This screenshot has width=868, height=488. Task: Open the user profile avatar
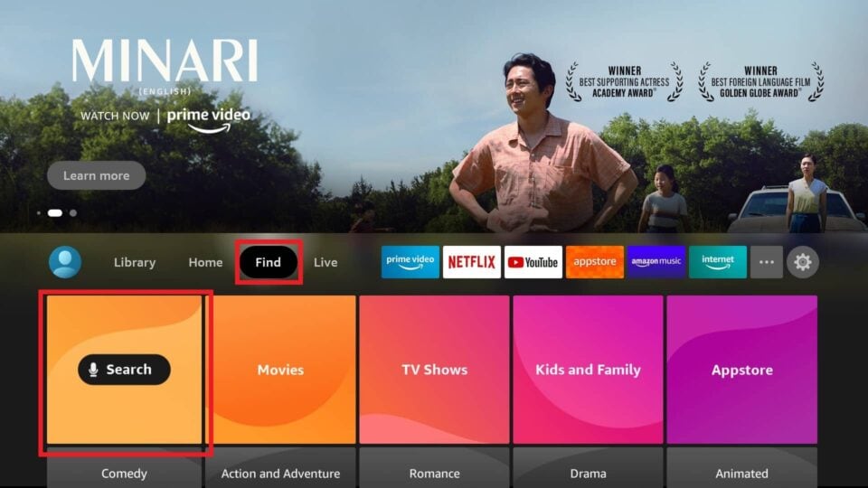(x=65, y=262)
